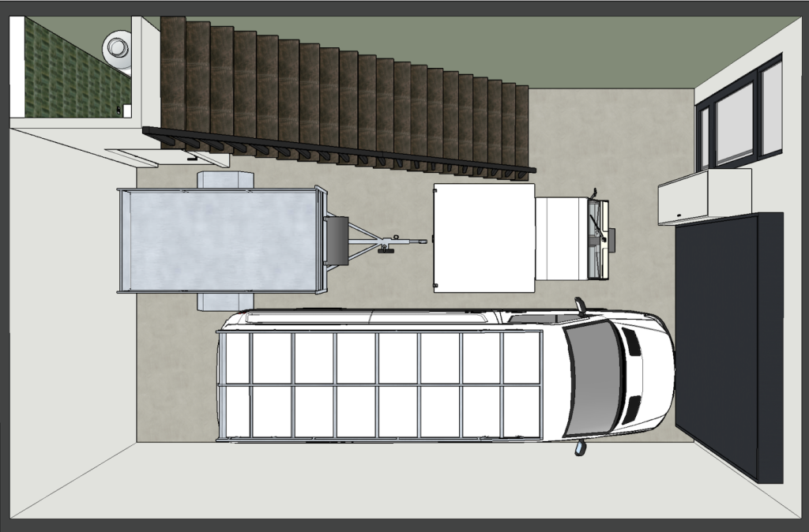Click the roof rack on the van
This screenshot has width=809, height=532.
[379, 385]
